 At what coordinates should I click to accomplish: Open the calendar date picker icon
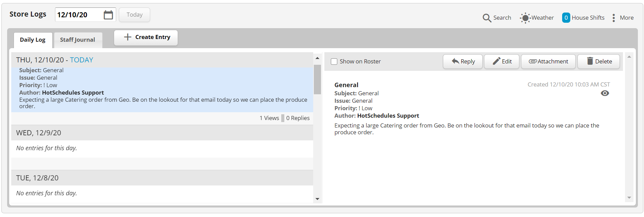(108, 15)
